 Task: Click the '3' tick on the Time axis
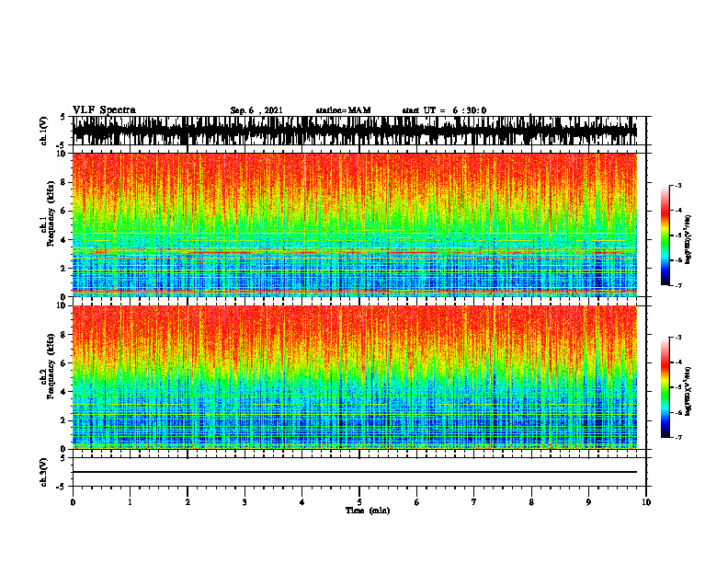click(245, 502)
